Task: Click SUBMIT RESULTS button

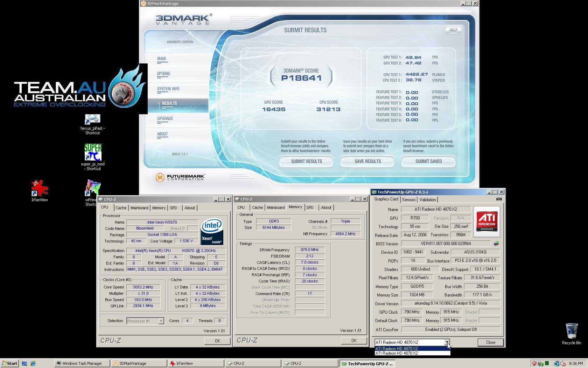Action: (x=306, y=162)
